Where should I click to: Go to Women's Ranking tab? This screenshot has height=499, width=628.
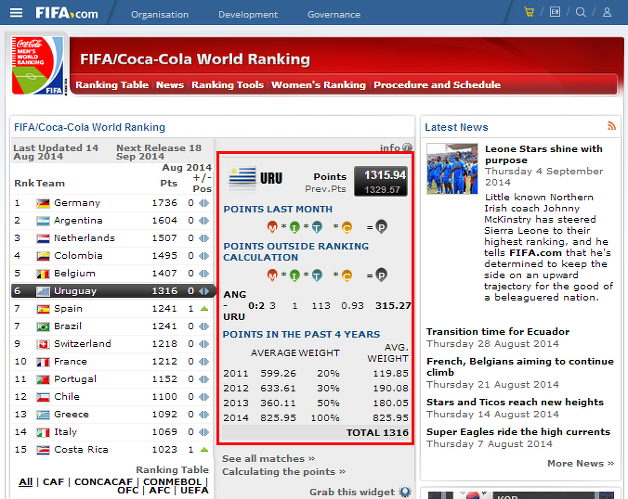318,85
